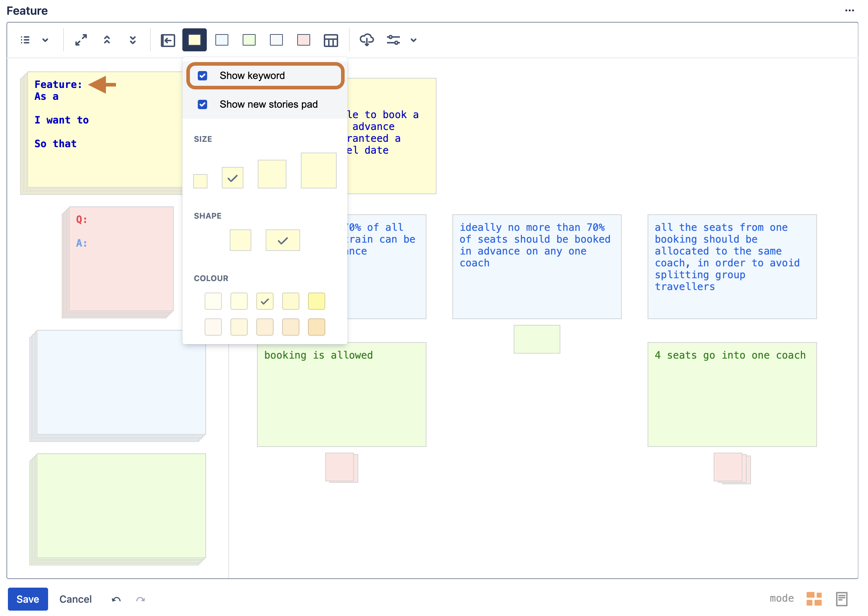The width and height of the screenshot is (868, 616).
Task: Select the checked rectangular card shape
Action: [x=283, y=240]
